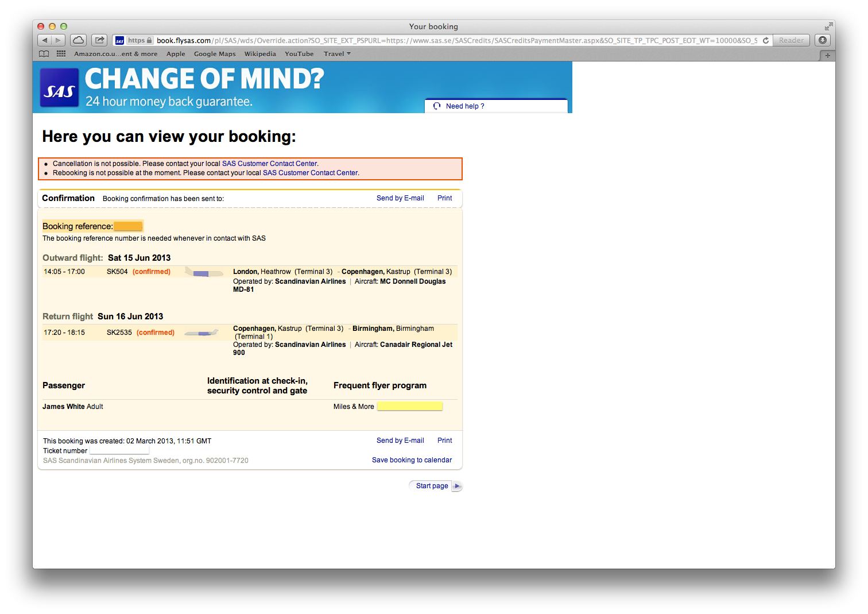The height and width of the screenshot is (614, 868).
Task: Click the outward flight aircraft image
Action: (204, 272)
